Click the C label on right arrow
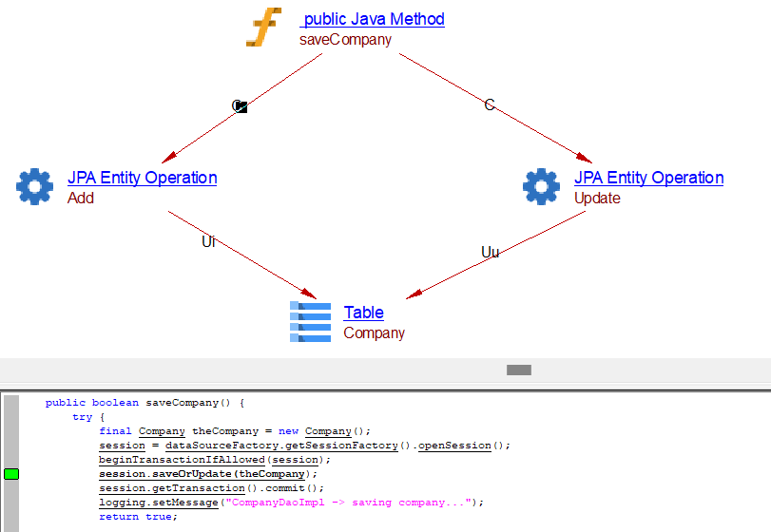This screenshot has height=532, width=771. [x=490, y=105]
